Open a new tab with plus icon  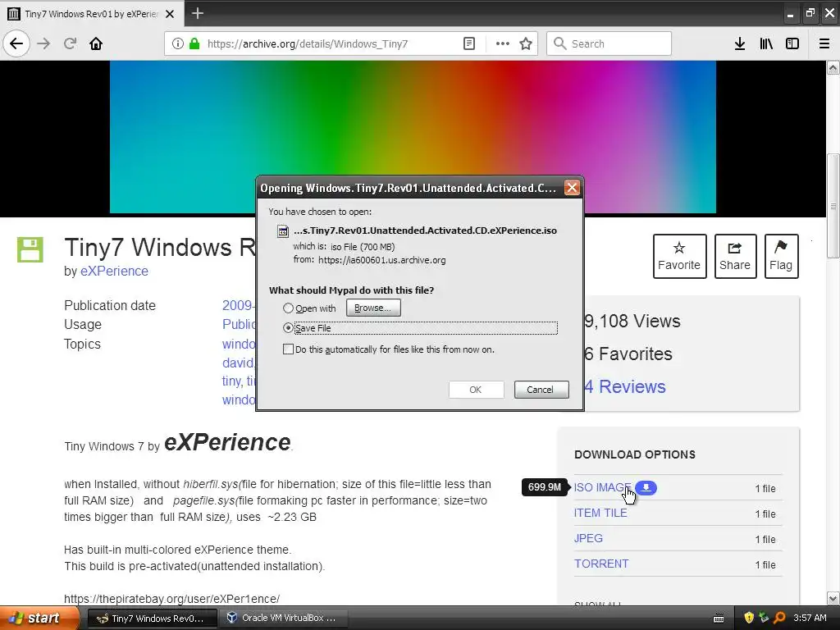pos(197,13)
